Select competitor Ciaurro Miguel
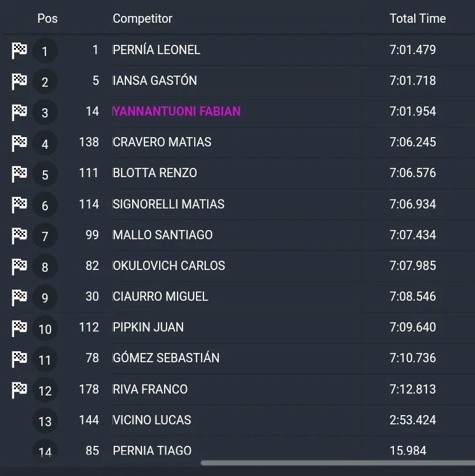Image resolution: width=475 pixels, height=476 pixels. pyautogui.click(x=160, y=296)
